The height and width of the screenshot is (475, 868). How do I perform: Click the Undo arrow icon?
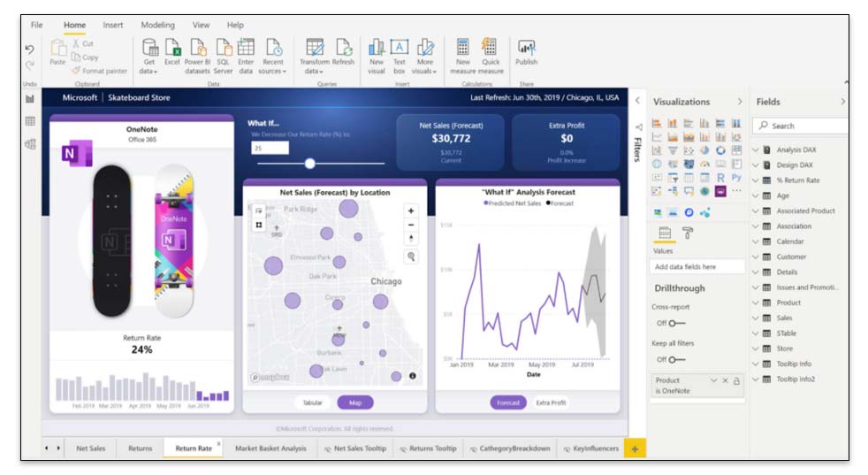[29, 50]
